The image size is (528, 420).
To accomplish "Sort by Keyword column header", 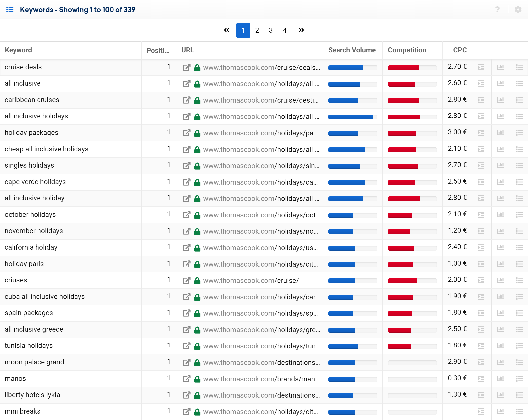I will click(x=18, y=50).
